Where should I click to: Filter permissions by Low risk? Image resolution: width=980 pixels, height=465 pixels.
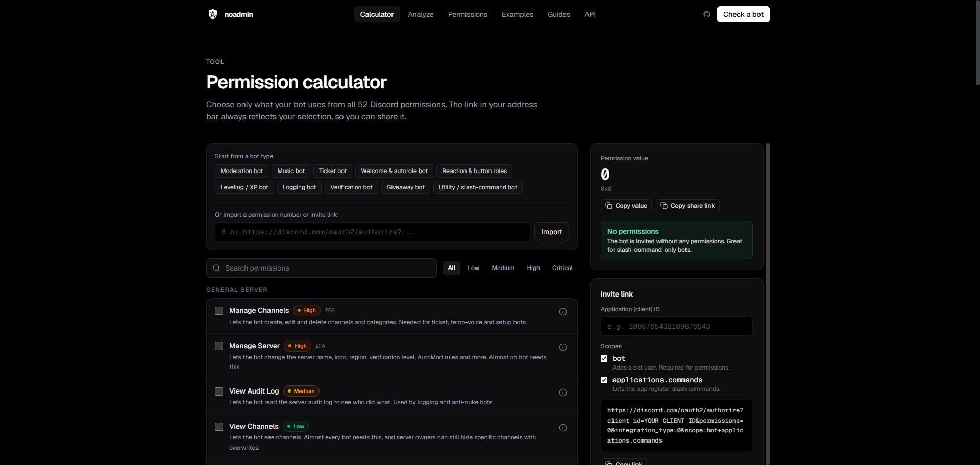(x=474, y=268)
